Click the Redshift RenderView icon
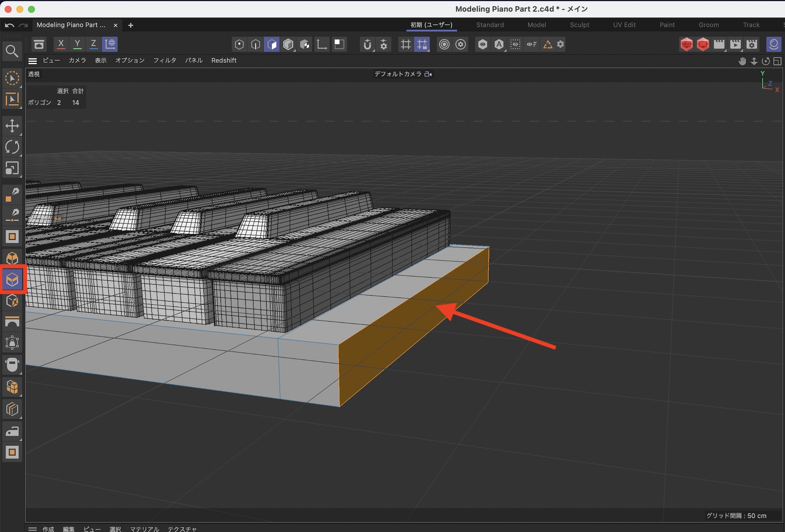 click(x=686, y=44)
